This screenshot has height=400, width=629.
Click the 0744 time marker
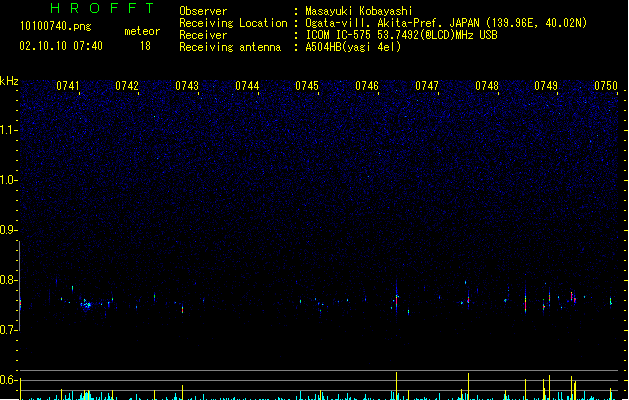pos(247,86)
